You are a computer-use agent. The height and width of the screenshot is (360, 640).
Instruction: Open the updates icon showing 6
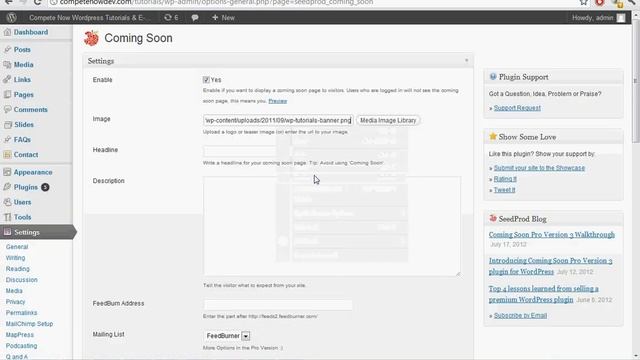coord(171,18)
